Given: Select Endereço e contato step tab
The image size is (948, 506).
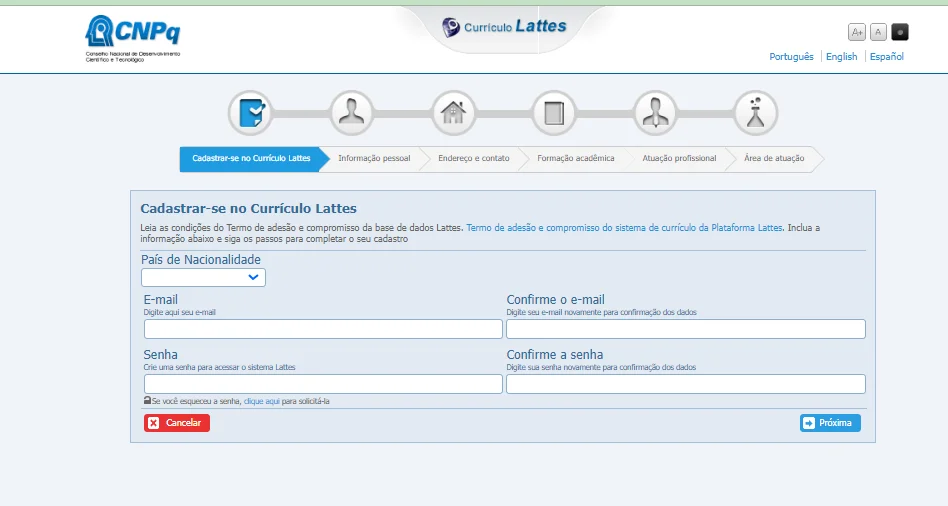Looking at the screenshot, I should coord(473,158).
